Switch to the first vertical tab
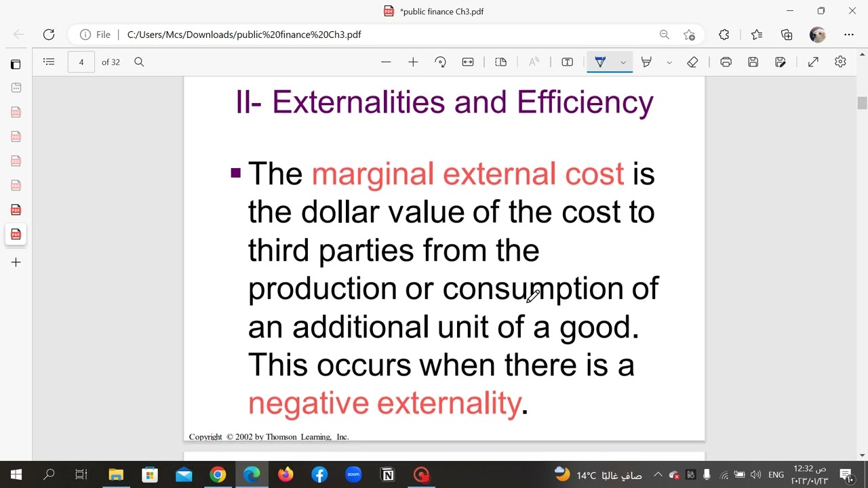This screenshot has width=868, height=488. click(16, 87)
